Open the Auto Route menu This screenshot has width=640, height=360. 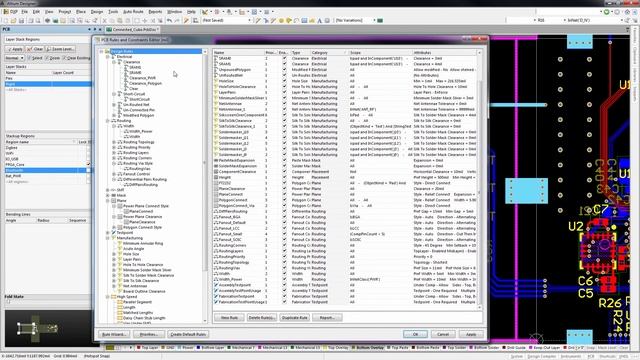click(133, 12)
